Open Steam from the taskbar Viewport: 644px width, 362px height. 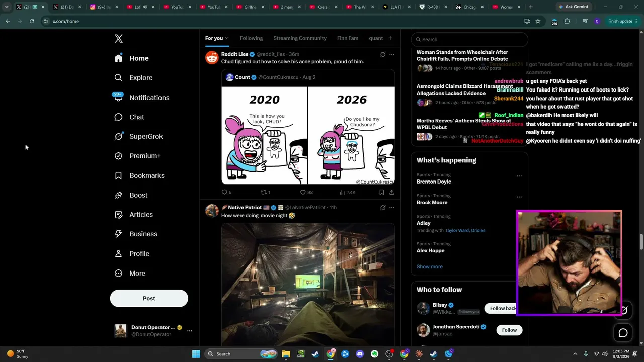[x=315, y=354]
